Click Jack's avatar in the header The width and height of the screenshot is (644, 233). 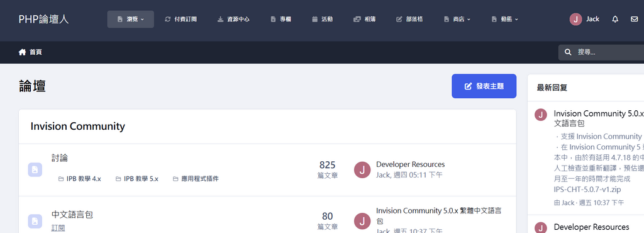click(576, 20)
